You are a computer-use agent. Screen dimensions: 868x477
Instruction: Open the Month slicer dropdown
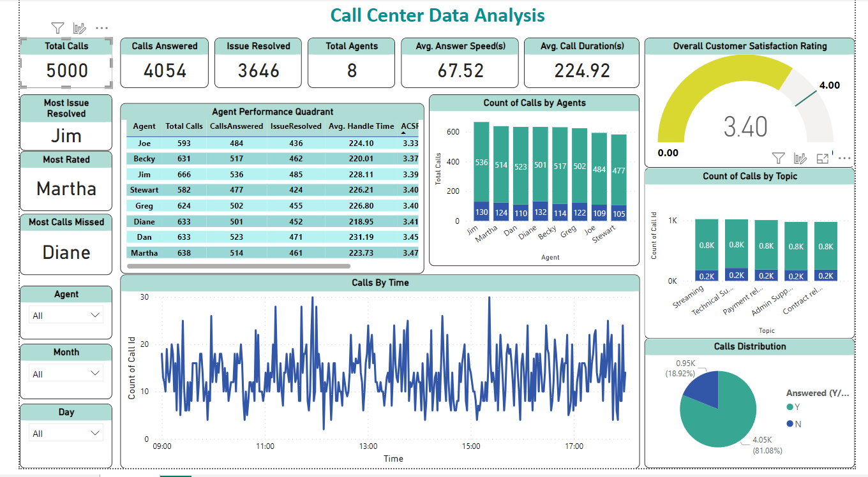coord(96,373)
